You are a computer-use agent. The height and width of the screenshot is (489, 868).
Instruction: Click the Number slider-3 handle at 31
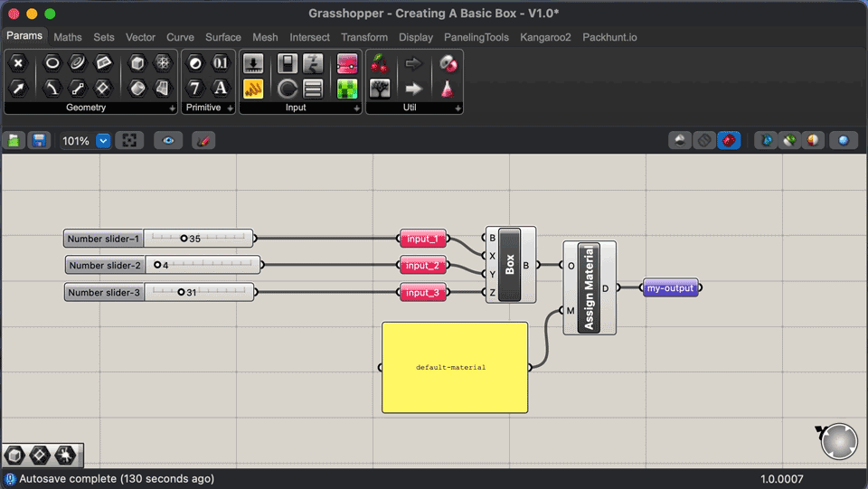point(181,292)
